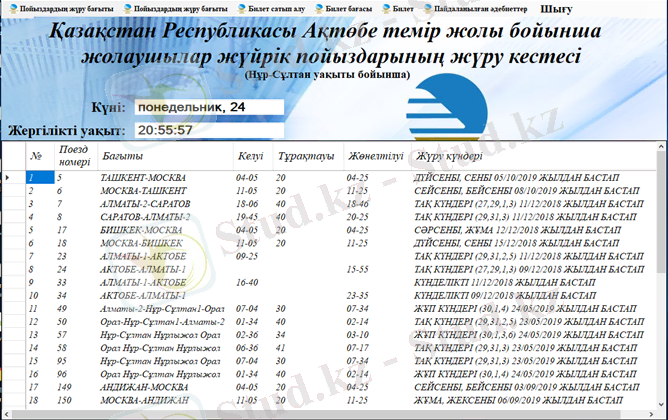This screenshot has height=420, width=668.
Task: Select the ТАШКЕНТ-МОСКВА route cell
Action: click(165, 178)
